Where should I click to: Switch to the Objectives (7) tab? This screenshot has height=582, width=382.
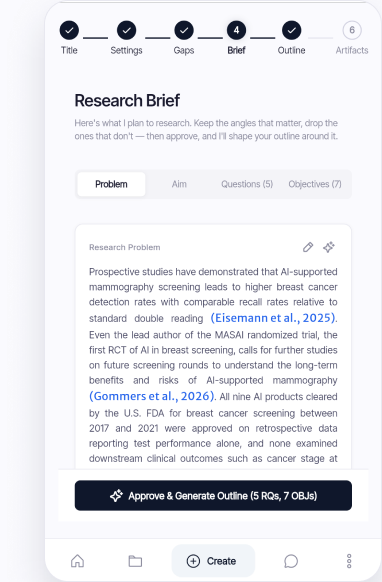click(315, 184)
